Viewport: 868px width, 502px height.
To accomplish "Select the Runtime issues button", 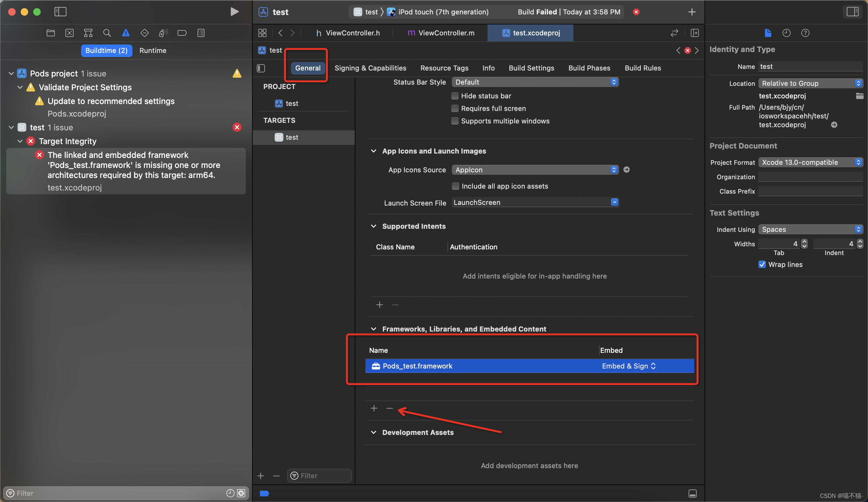I will [x=152, y=50].
